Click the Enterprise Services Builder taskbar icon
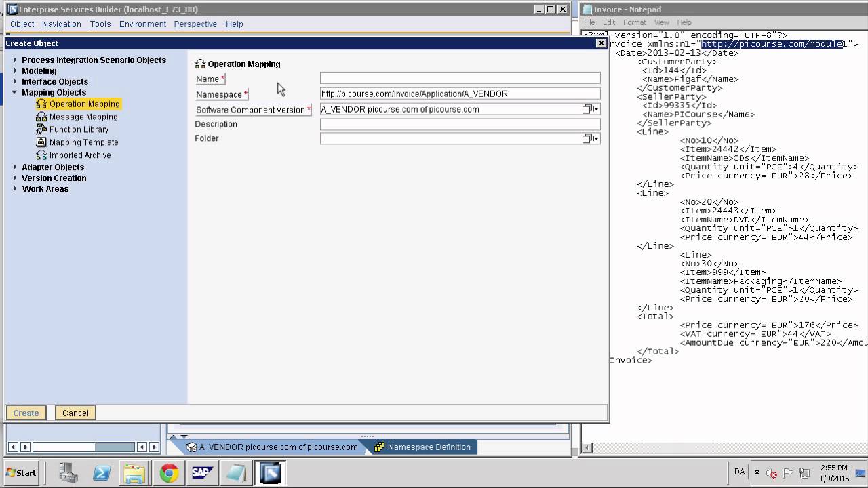Screen dimensions: 868x488 coord(270,473)
